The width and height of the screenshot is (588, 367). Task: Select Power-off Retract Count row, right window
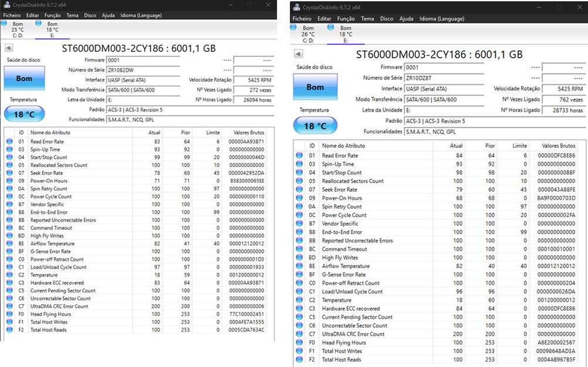click(436, 283)
